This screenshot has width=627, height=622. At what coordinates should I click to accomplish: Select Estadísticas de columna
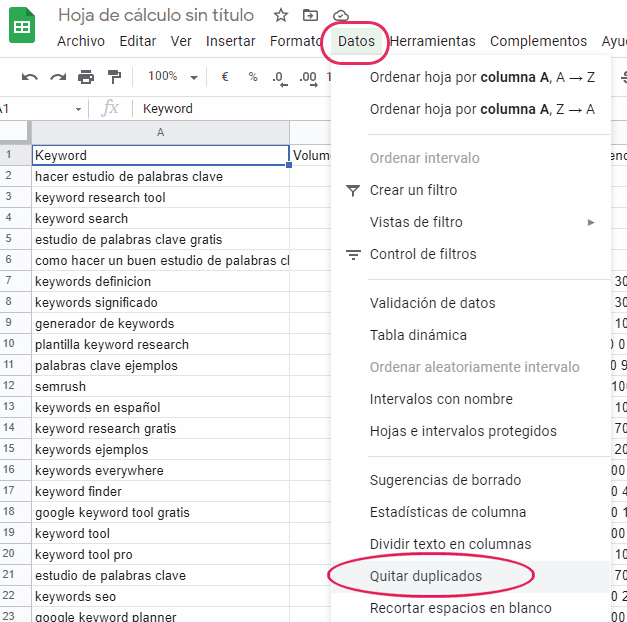pos(471,512)
